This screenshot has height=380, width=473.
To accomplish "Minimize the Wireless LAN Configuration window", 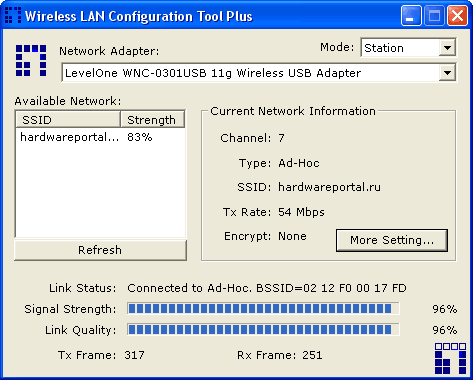I will click(x=411, y=15).
